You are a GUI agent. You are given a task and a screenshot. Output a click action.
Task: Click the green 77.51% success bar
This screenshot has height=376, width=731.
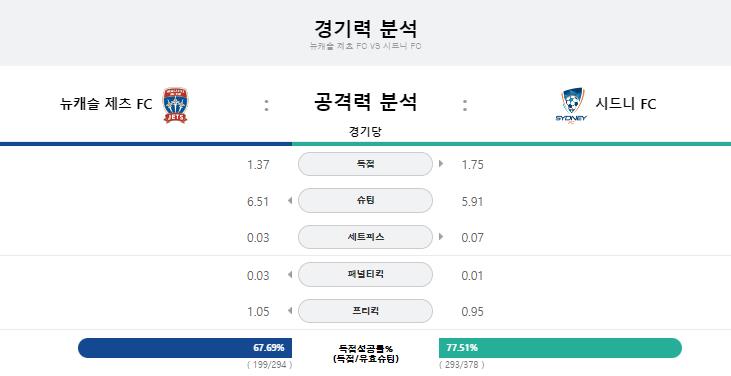(560, 348)
